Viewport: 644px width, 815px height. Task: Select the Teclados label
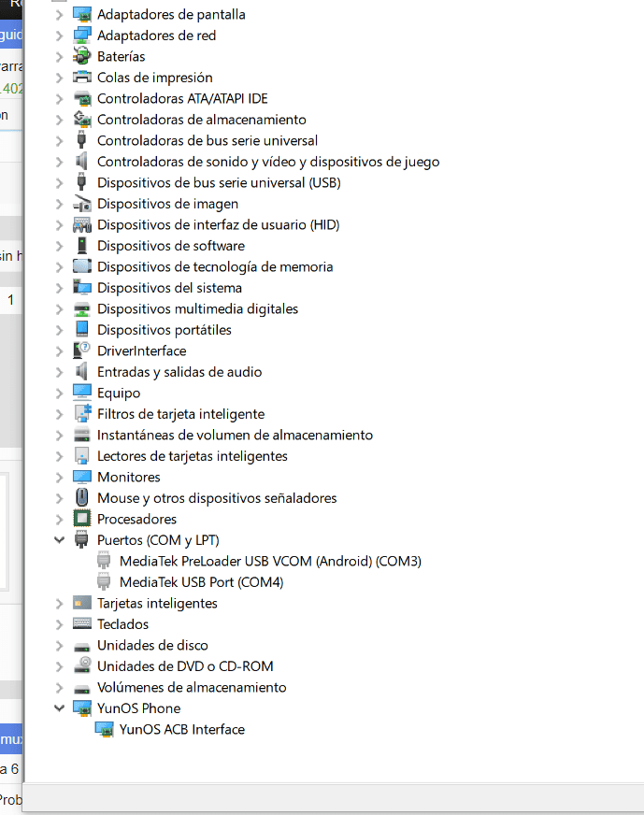pyautogui.click(x=122, y=623)
